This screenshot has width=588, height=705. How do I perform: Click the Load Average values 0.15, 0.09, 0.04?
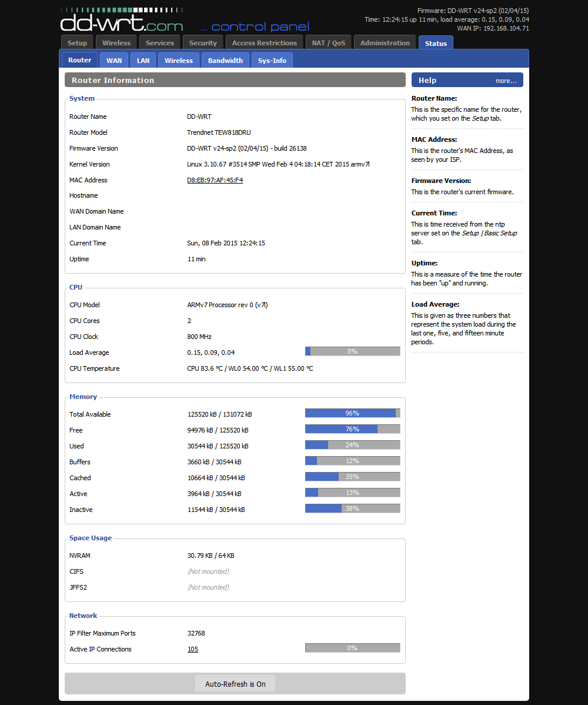pyautogui.click(x=211, y=352)
